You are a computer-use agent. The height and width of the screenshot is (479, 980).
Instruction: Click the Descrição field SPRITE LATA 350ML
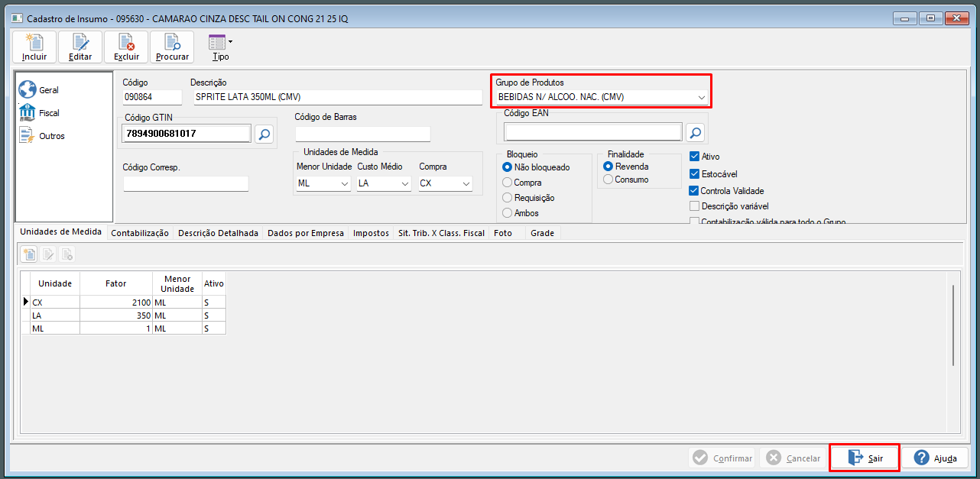click(338, 97)
